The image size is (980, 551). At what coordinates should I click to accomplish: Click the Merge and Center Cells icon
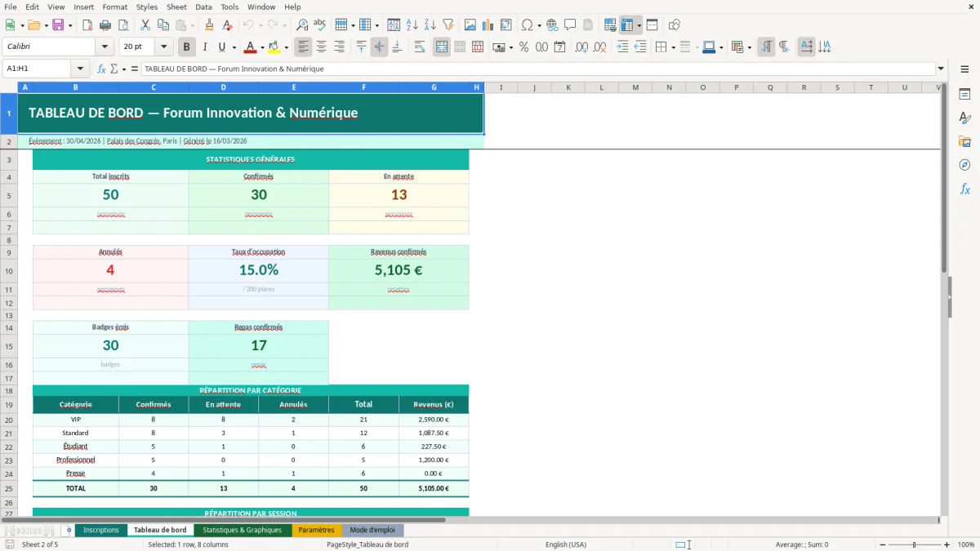(442, 47)
